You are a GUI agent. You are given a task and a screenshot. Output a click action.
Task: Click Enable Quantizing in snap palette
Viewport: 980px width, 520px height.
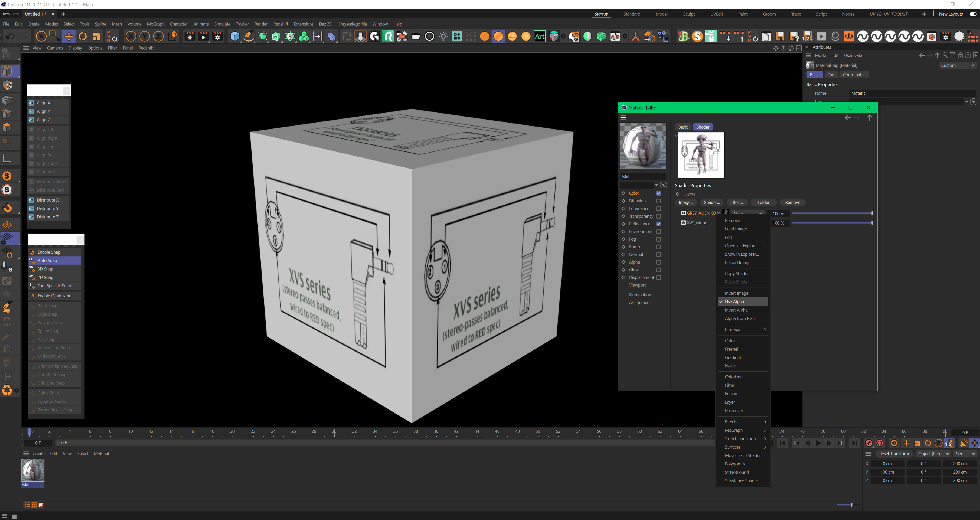coord(54,295)
